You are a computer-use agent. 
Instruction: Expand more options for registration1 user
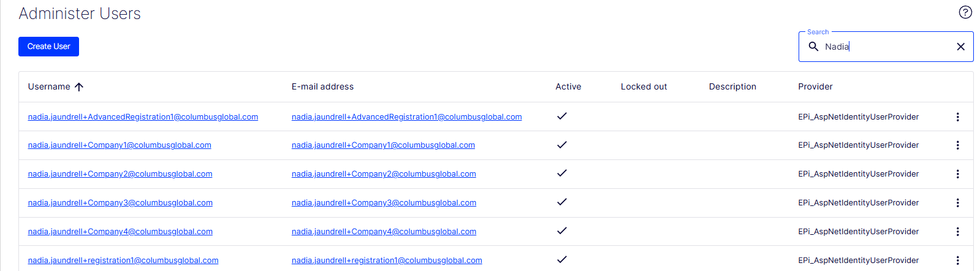click(x=957, y=261)
